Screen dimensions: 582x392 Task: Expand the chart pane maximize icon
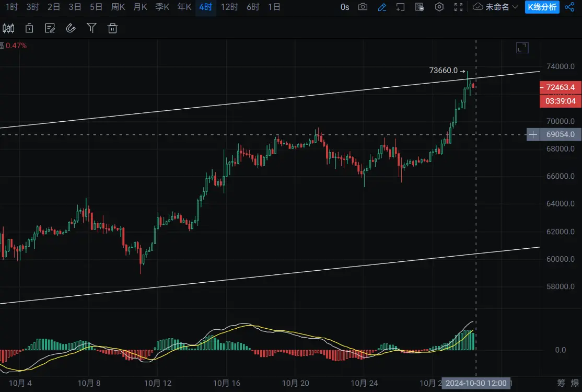522,48
